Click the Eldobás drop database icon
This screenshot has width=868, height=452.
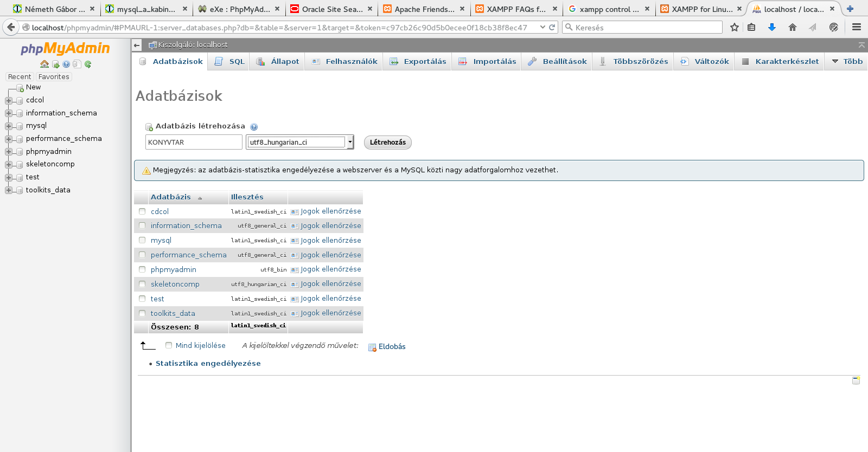click(372, 347)
